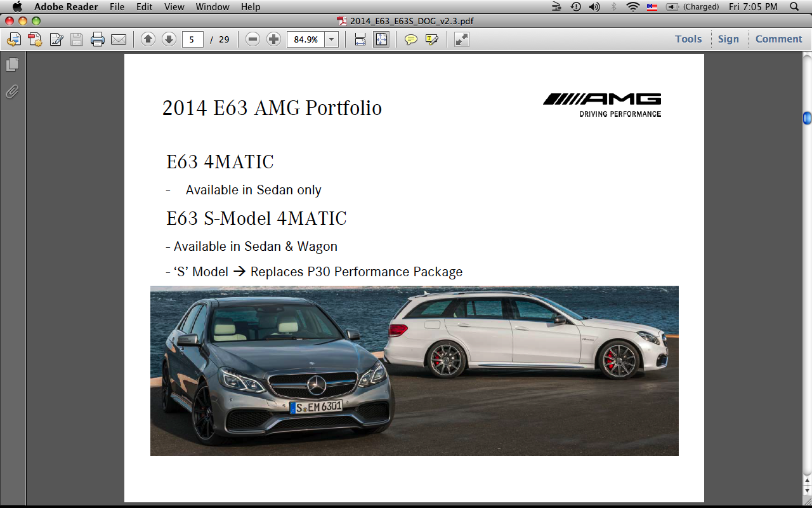The height and width of the screenshot is (508, 812).
Task: Click the vertical scrollbar thumb
Action: tap(807, 117)
